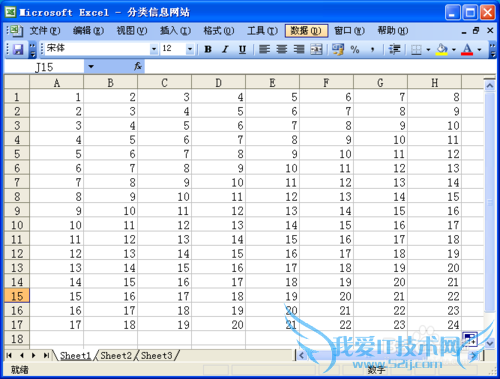
Task: Open font size dropdown arrow
Action: pos(190,49)
